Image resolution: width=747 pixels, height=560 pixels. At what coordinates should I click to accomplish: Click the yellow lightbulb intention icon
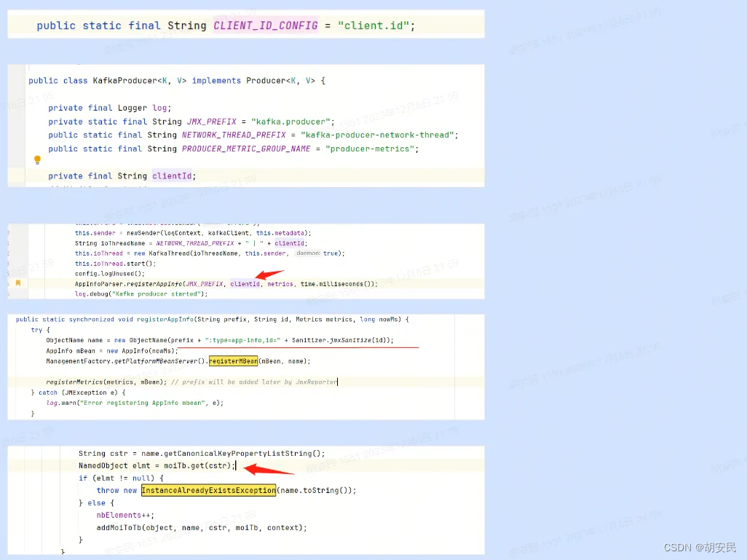point(37,159)
